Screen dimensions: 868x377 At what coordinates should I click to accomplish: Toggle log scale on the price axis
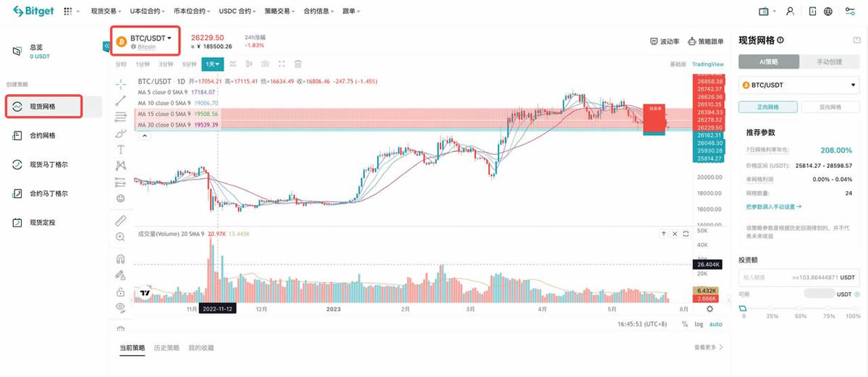click(x=699, y=324)
